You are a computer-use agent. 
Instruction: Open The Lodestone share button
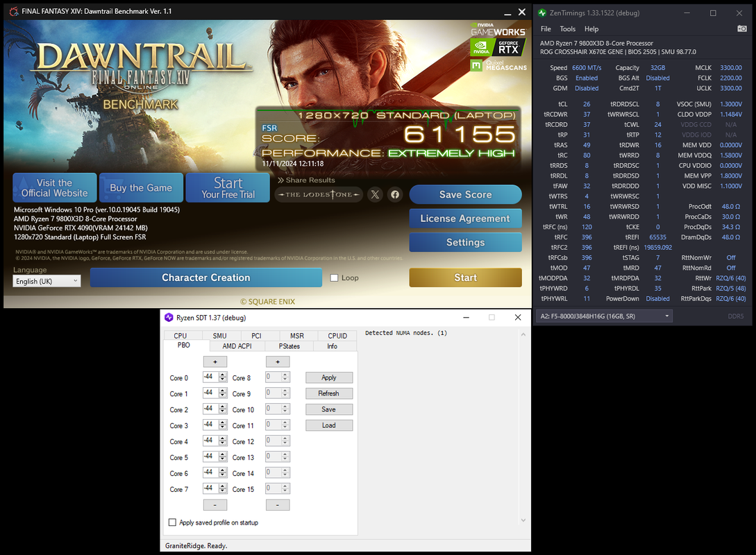[319, 195]
